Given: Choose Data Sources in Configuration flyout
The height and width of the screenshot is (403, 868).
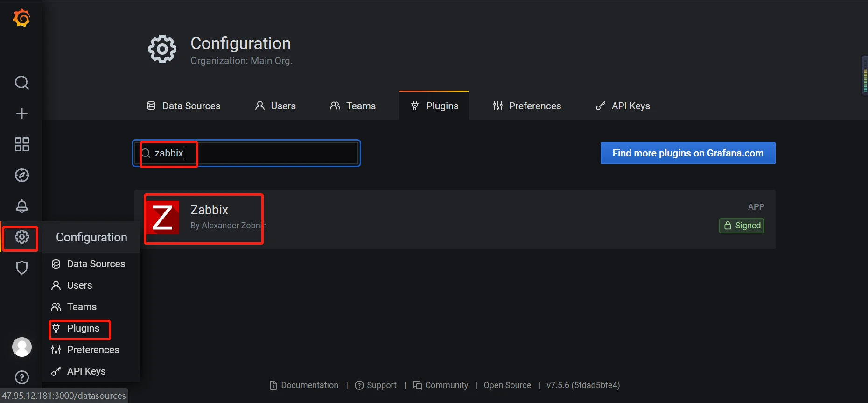Looking at the screenshot, I should 91,264.
